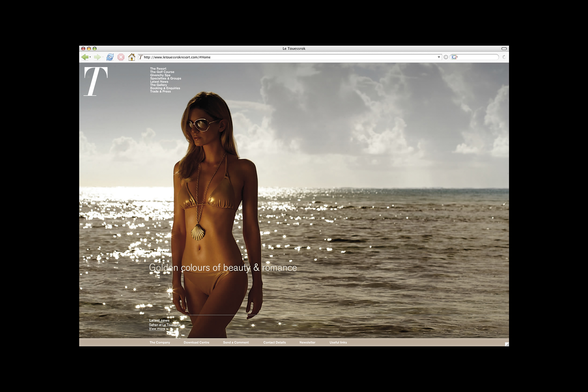Viewport: 588px width, 392px height.
Task: Click the large T logo
Action: click(96, 81)
